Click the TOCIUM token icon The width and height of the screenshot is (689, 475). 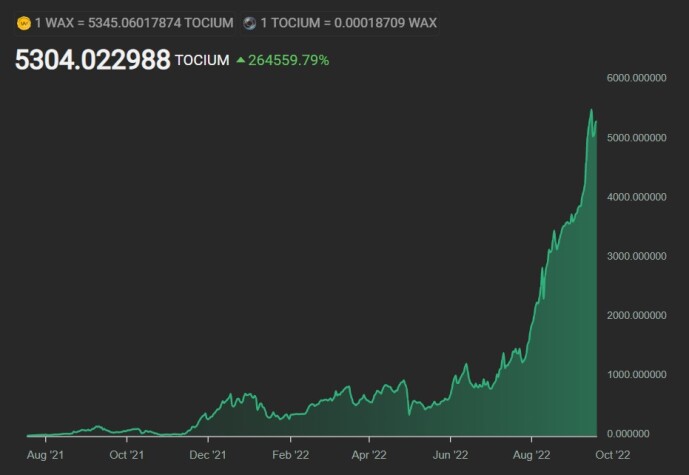tap(250, 23)
